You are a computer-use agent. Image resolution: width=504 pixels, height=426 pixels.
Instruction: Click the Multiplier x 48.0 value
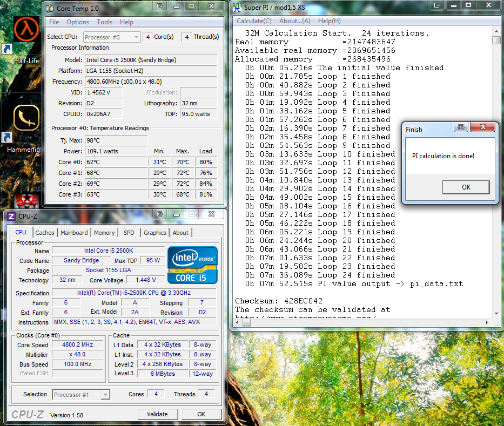click(x=77, y=354)
